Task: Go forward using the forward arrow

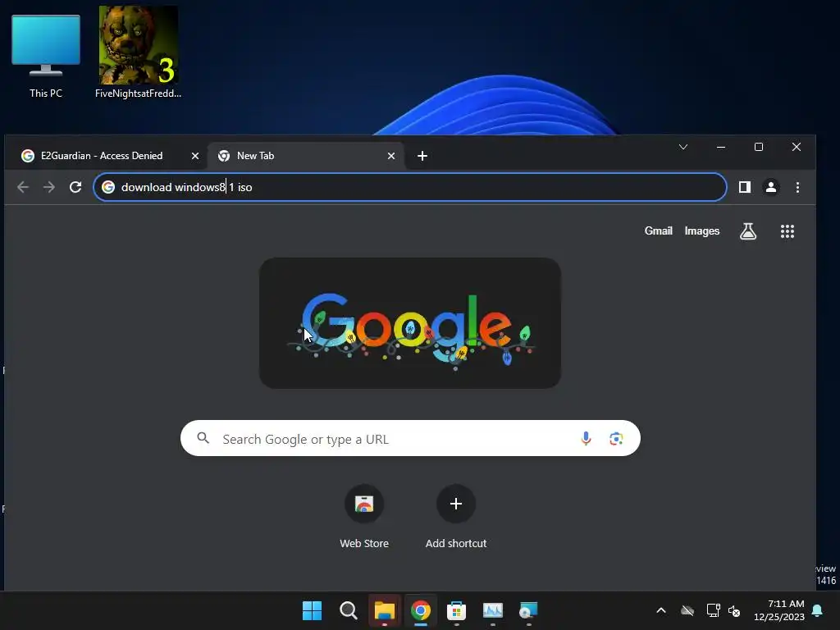Action: [49, 187]
